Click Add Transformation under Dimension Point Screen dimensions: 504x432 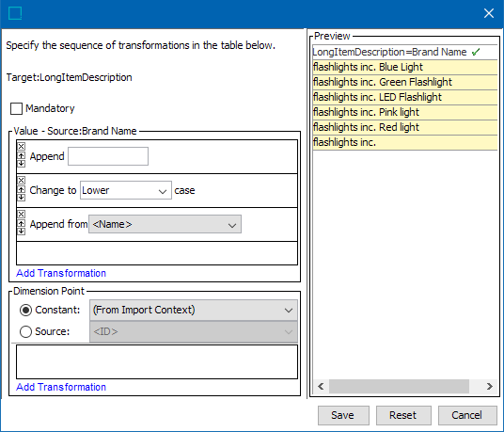point(61,387)
